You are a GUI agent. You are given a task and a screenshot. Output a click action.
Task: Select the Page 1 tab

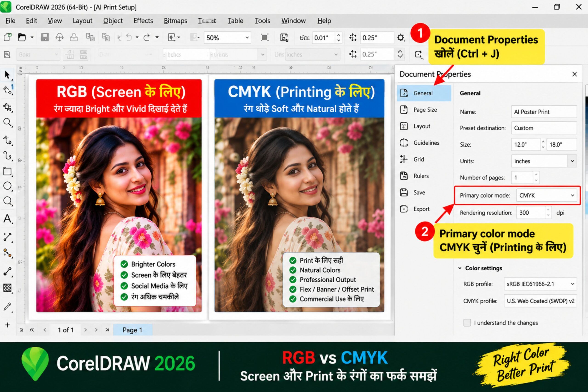(x=133, y=330)
